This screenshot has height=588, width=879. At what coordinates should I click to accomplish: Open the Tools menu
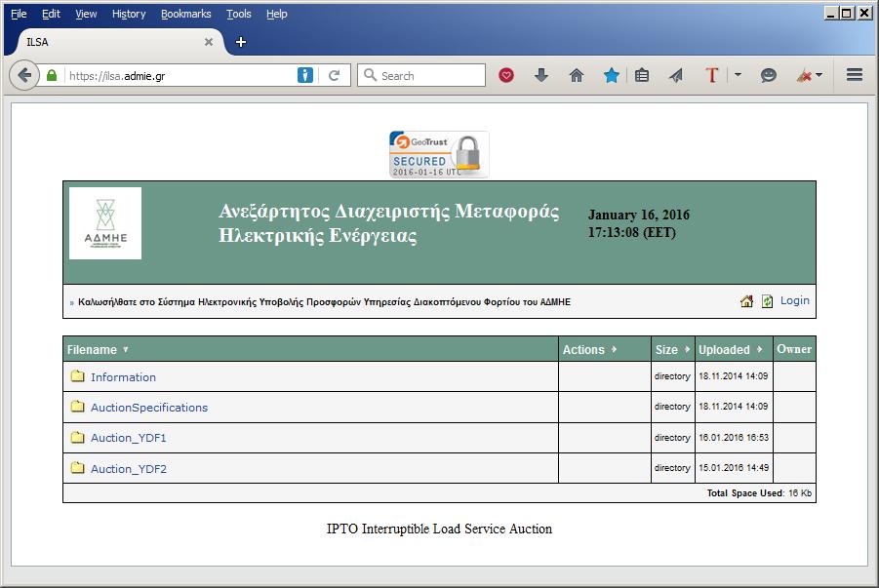238,14
